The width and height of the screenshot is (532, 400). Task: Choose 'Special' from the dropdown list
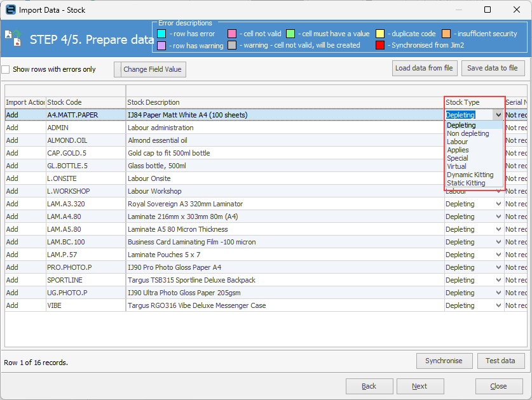[x=474, y=158]
